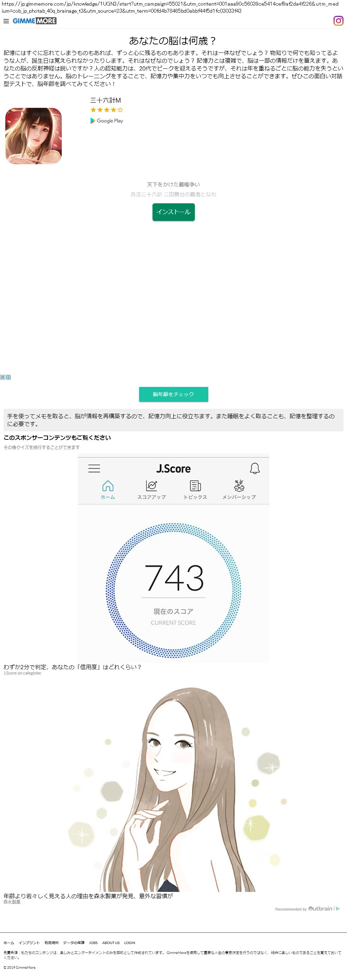The width and height of the screenshot is (347, 980).
Task: Open the hamburger menu in the header
Action: point(6,21)
